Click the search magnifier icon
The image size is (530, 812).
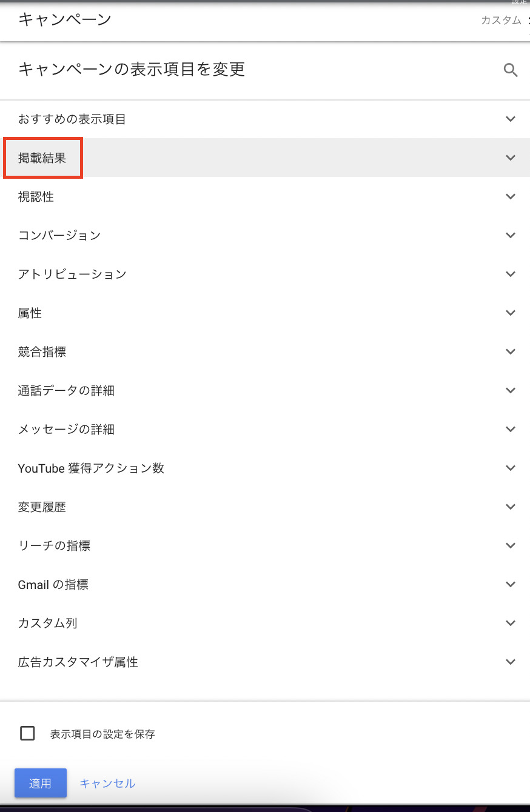pyautogui.click(x=511, y=70)
